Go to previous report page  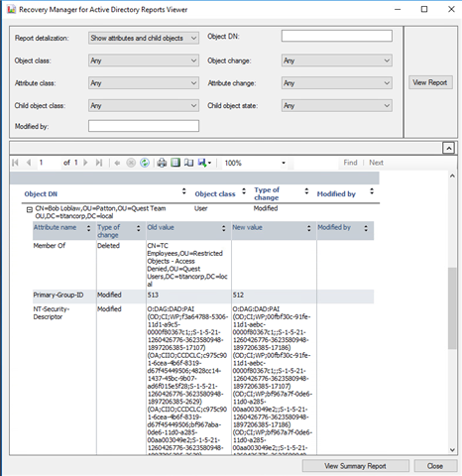(x=29, y=163)
